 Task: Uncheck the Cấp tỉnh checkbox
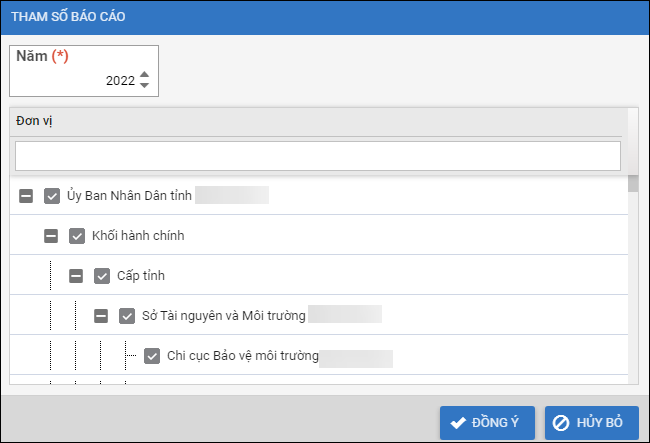(x=102, y=276)
